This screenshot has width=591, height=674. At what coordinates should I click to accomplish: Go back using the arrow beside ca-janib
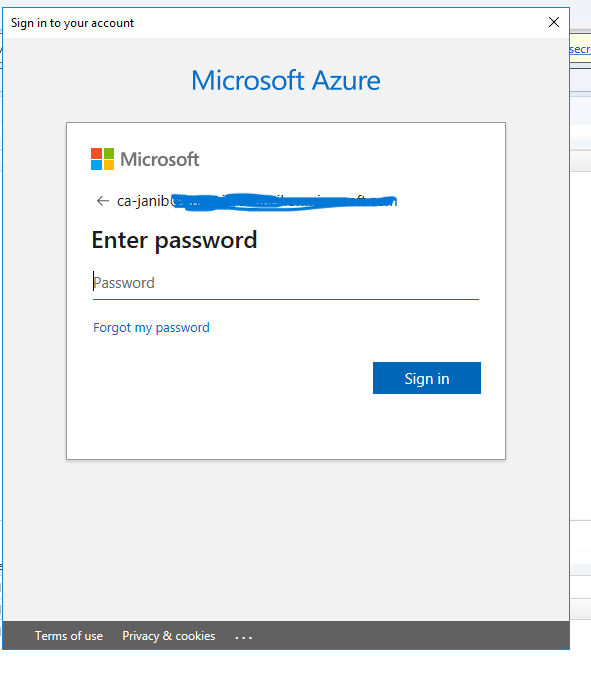pos(103,201)
